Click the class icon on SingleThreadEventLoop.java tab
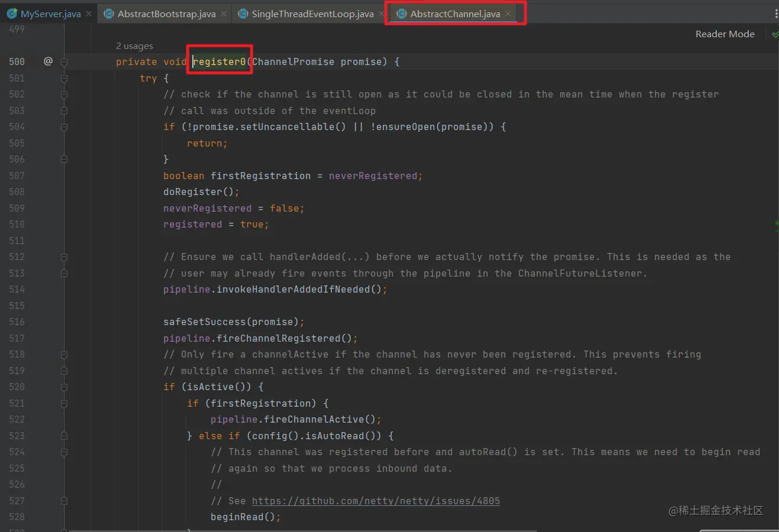The width and height of the screenshot is (779, 532). click(243, 13)
